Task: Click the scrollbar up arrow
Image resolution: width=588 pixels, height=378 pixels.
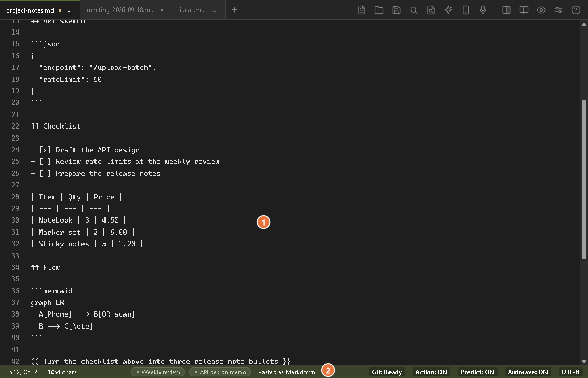Action: (x=584, y=24)
